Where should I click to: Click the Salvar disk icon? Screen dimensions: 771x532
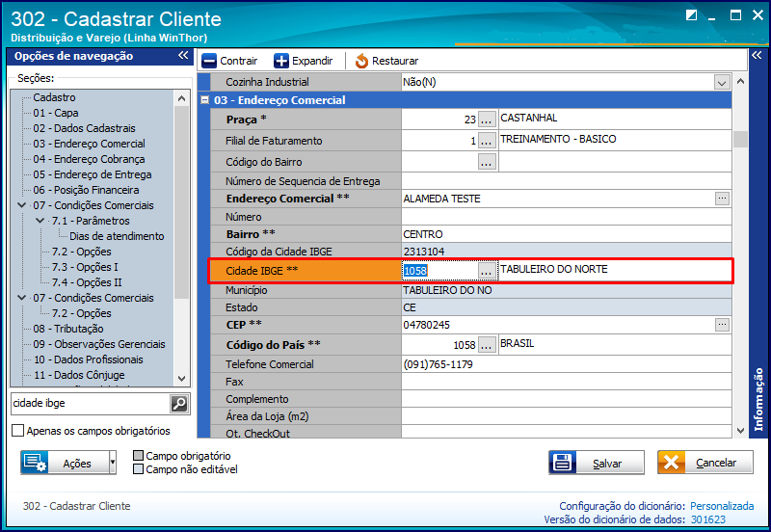click(563, 463)
